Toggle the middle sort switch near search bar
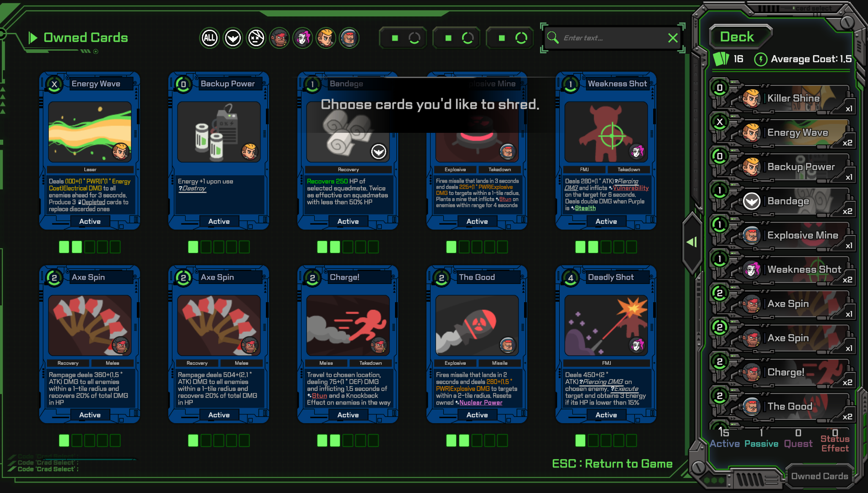This screenshot has width=868, height=493. coord(456,38)
